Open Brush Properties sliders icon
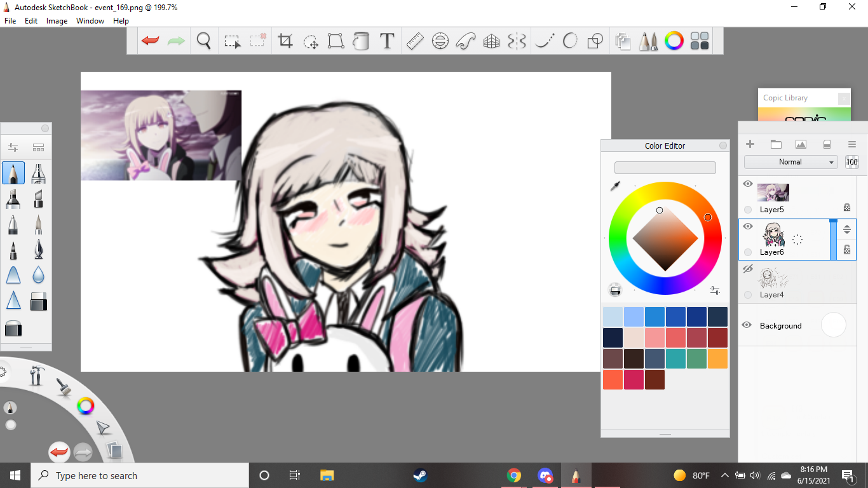The width and height of the screenshot is (868, 488). (13, 147)
